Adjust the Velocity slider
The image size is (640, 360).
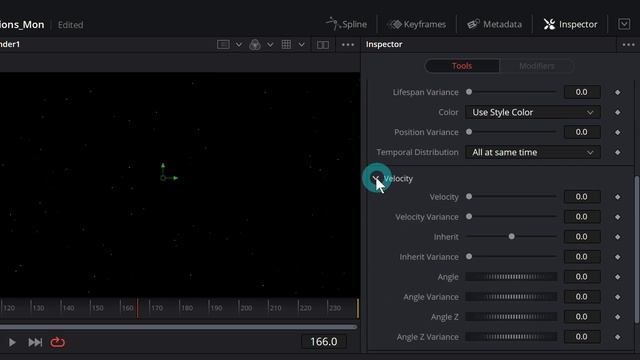(x=511, y=196)
